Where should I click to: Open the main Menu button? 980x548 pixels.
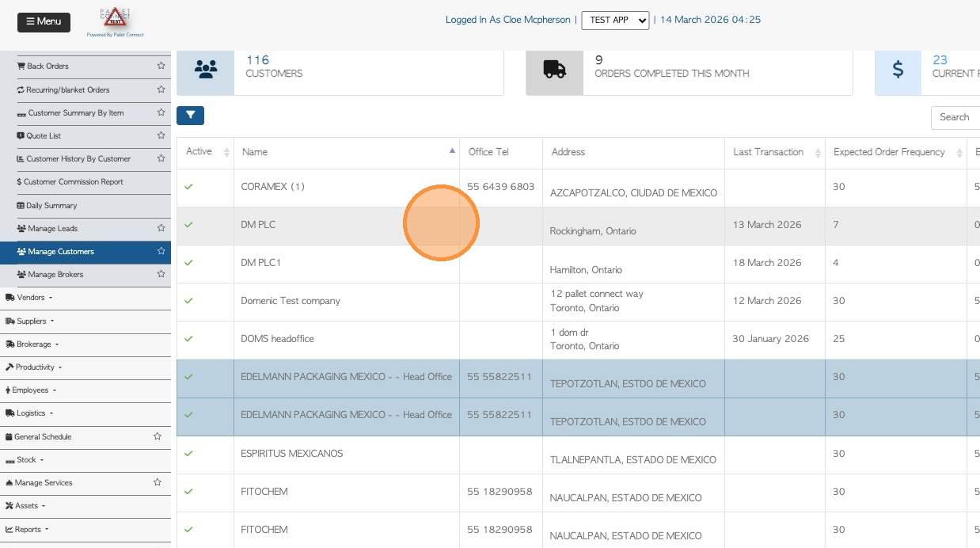tap(44, 22)
